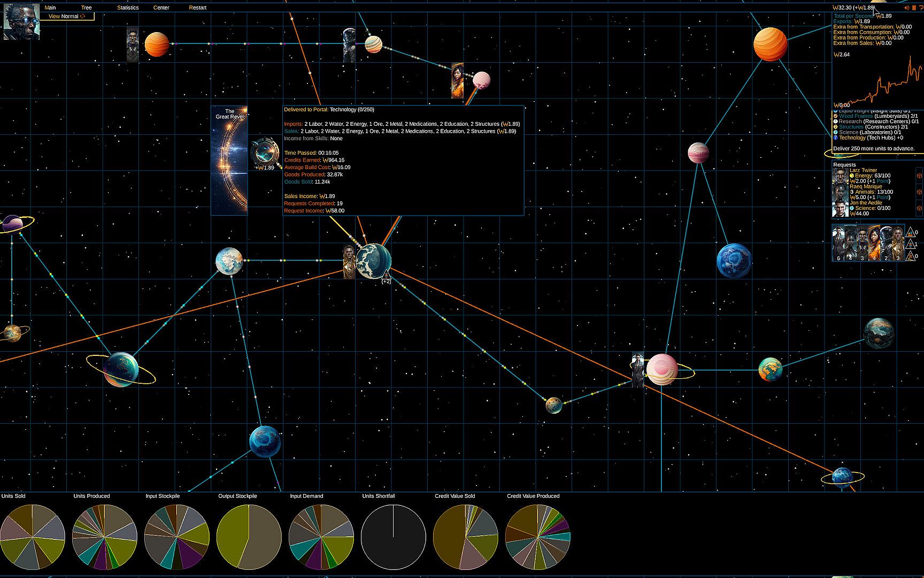Screen dimensions: 924x578
Task: Select the purple ringed planet on left edge
Action: 12,224
